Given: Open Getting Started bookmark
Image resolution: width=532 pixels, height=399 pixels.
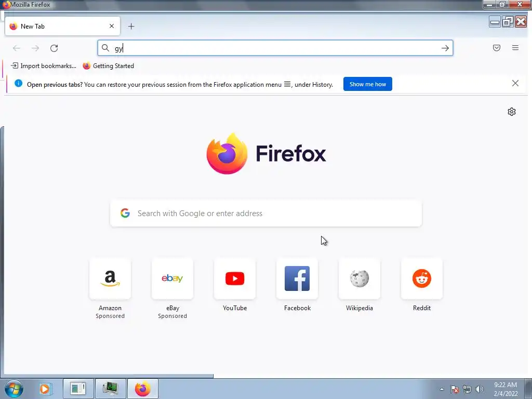Looking at the screenshot, I should pos(109,66).
